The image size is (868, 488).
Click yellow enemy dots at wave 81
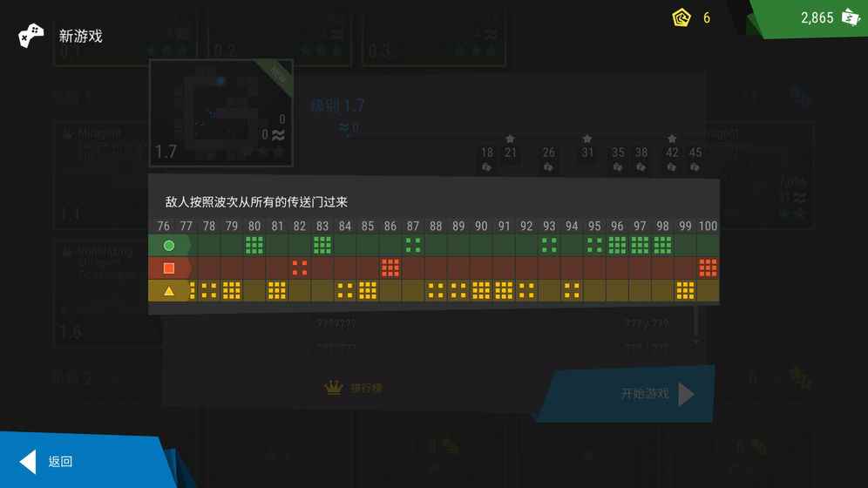pyautogui.click(x=277, y=290)
